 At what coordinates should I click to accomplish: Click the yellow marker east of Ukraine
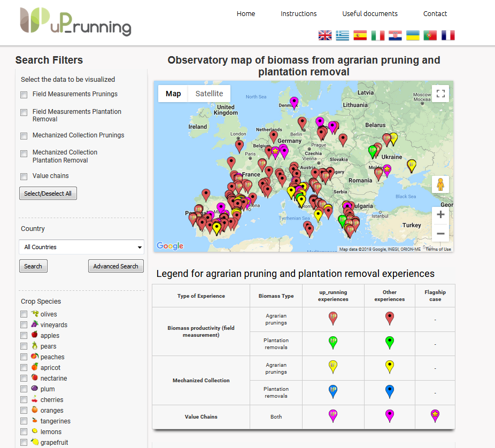pyautogui.click(x=412, y=165)
